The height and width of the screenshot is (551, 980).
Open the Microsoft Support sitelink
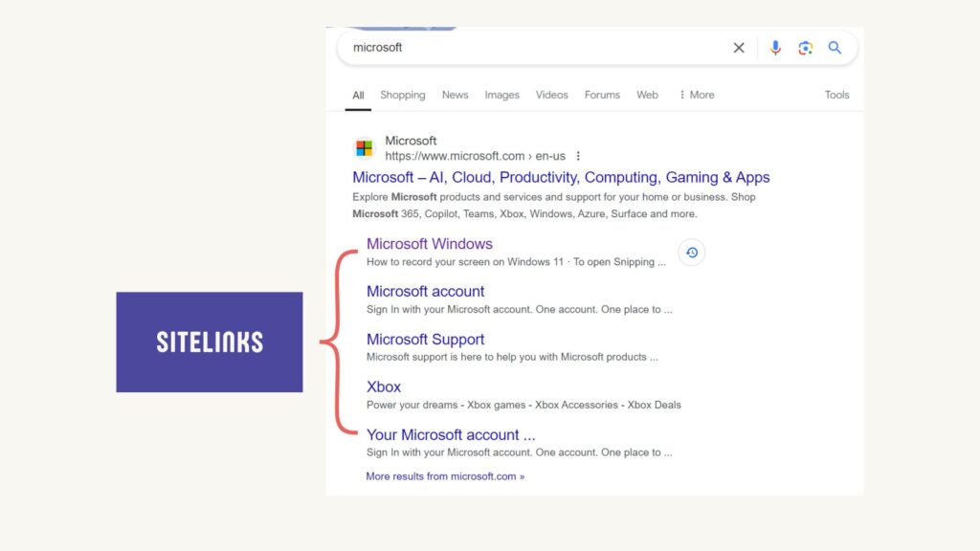(426, 340)
